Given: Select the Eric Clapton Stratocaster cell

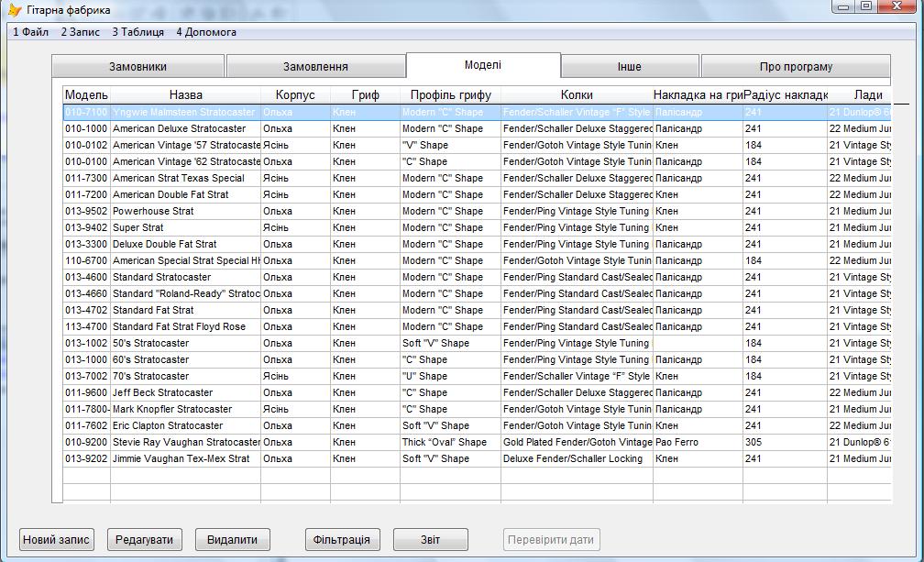Looking at the screenshot, I should (x=185, y=425).
